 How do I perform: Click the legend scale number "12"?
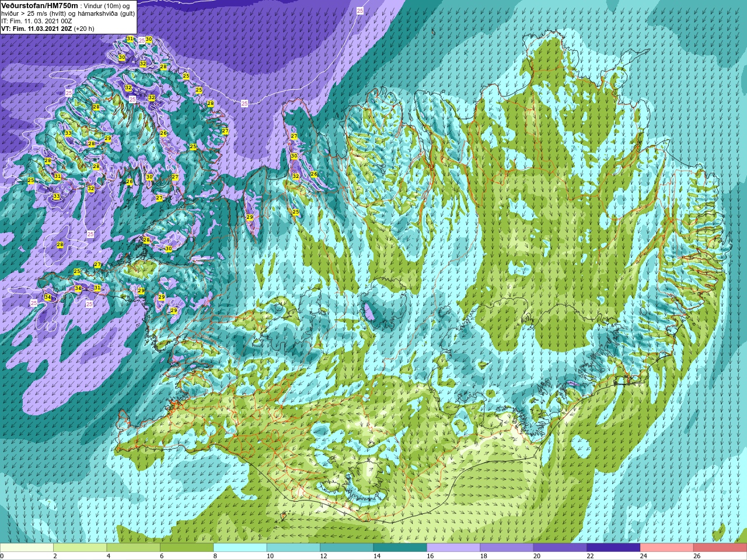click(x=324, y=556)
